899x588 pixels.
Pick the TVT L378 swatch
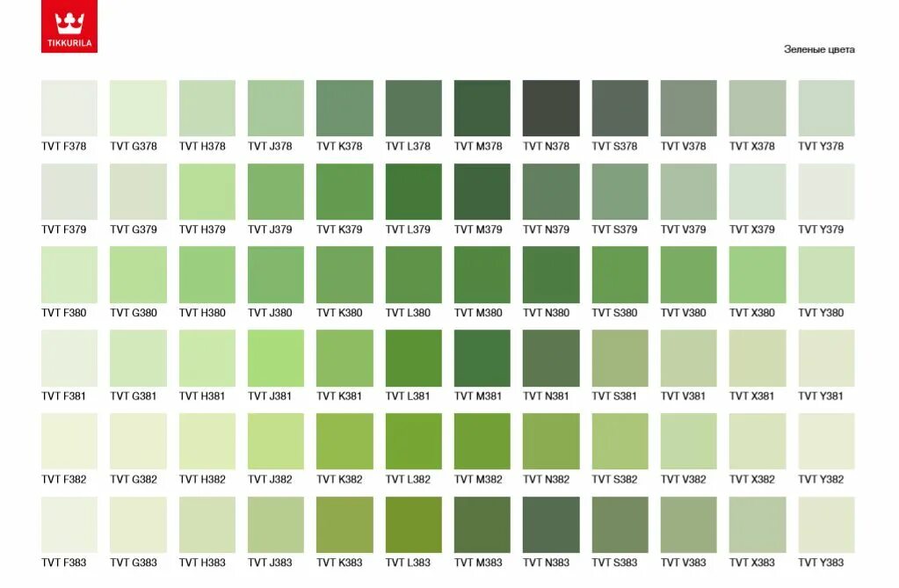pos(413,108)
